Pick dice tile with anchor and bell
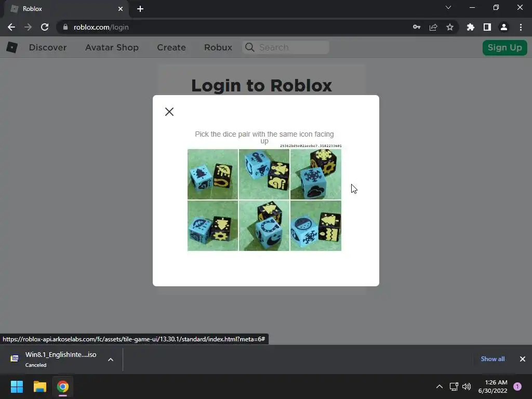 pos(264,174)
